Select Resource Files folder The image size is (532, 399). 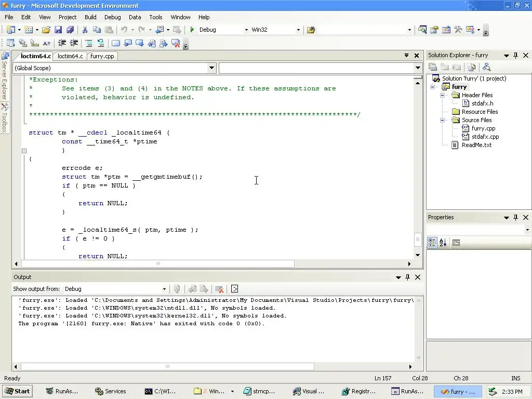[x=480, y=112]
